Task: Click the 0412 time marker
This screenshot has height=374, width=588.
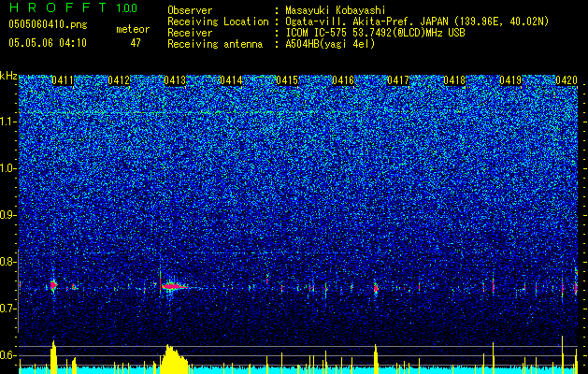Action: tap(119, 80)
